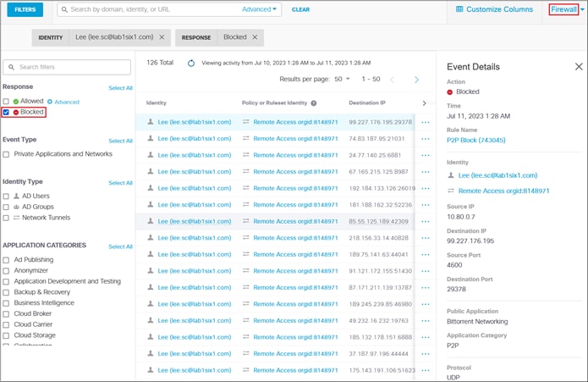Open Customize Columns
The image size is (588, 382).
[494, 9]
